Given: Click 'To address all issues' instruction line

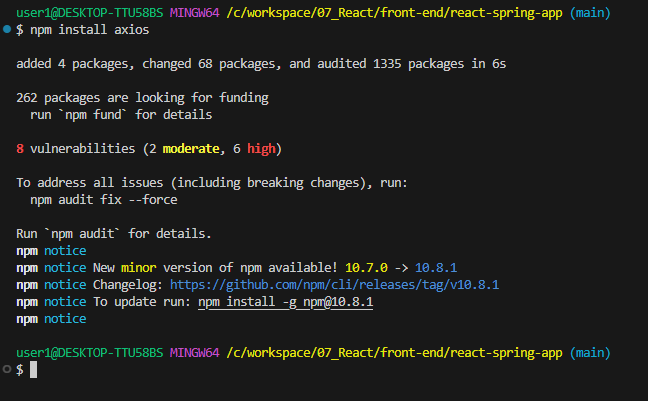Looking at the screenshot, I should [x=212, y=183].
